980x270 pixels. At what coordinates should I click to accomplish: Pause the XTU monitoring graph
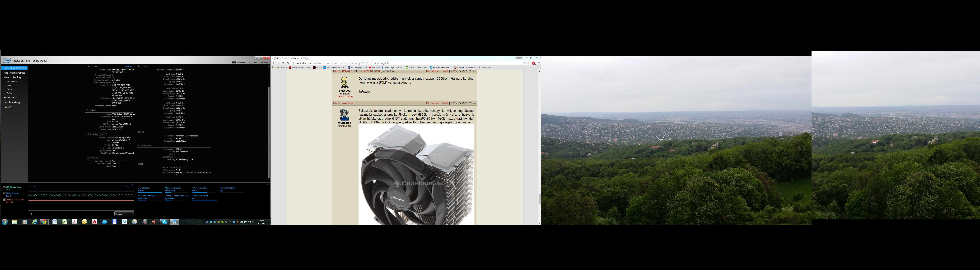[x=30, y=214]
